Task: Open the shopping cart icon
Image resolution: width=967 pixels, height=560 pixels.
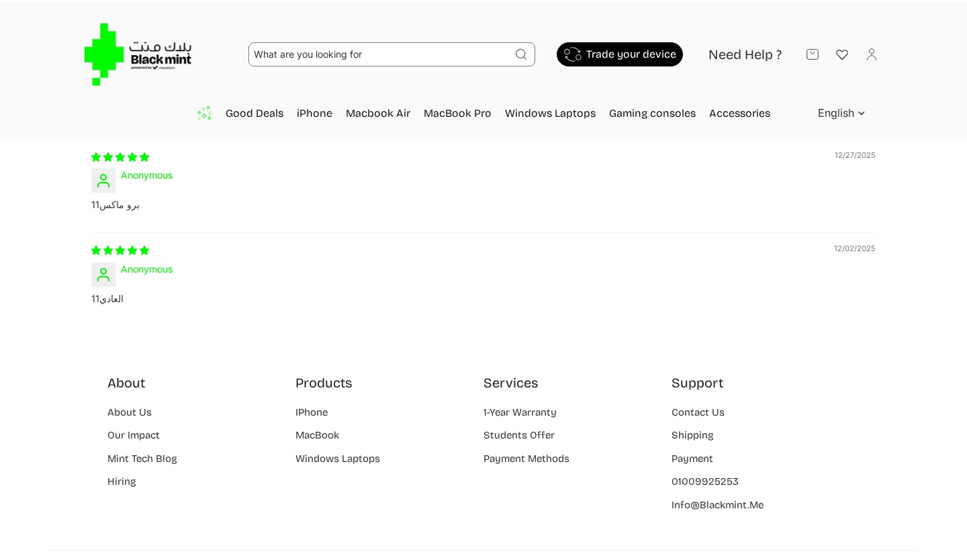Action: tap(813, 54)
